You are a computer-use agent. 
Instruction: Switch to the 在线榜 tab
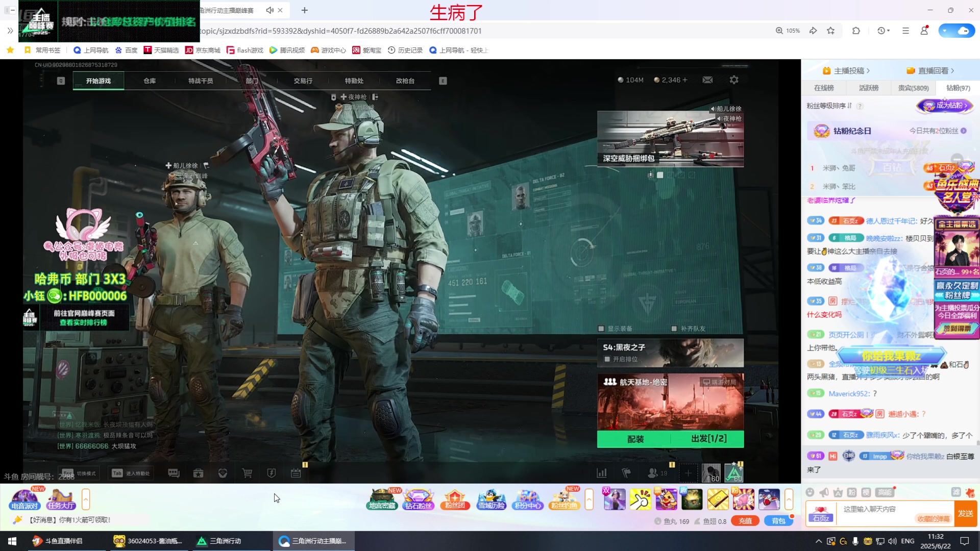pyautogui.click(x=824, y=88)
